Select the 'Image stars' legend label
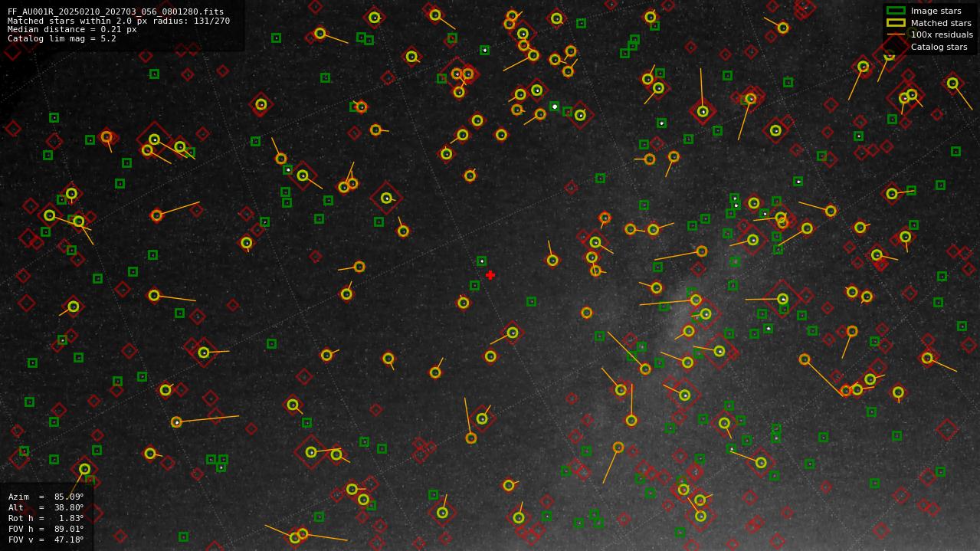 tap(936, 11)
